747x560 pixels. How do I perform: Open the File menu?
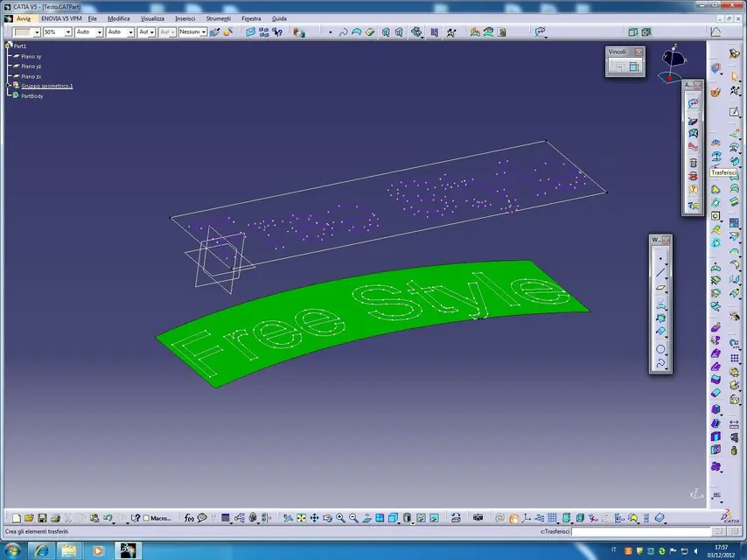point(93,18)
